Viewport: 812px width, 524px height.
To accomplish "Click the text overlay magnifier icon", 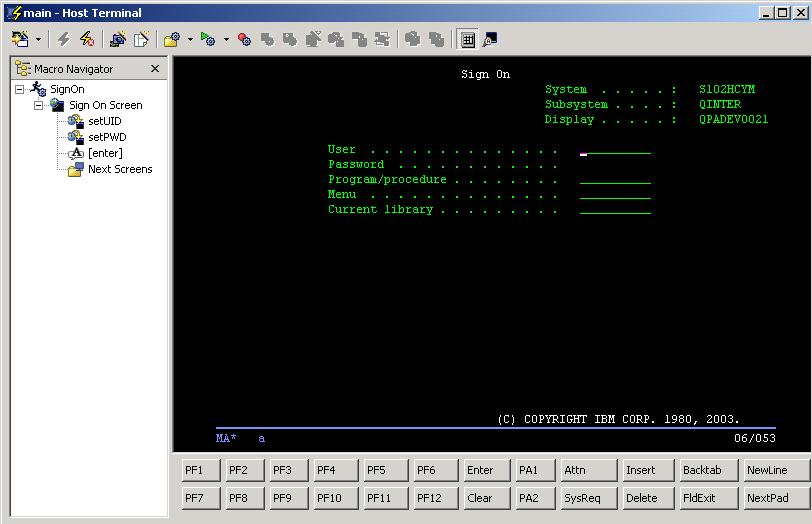I will click(x=490, y=39).
